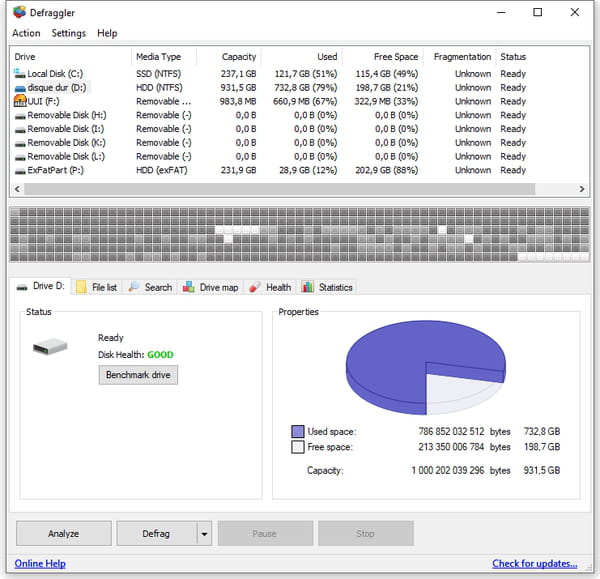Click the '237,1 GB' capacity cell
Screen dimensions: 600x579
tap(238, 73)
